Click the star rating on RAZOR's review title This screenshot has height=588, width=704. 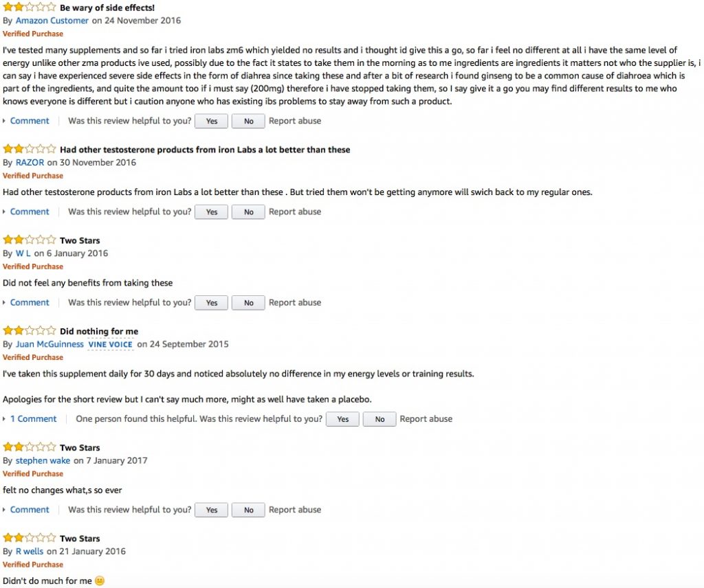27,149
